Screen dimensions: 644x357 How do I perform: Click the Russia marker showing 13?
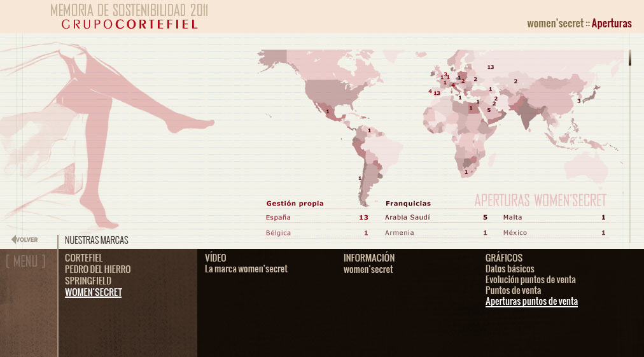491,67
